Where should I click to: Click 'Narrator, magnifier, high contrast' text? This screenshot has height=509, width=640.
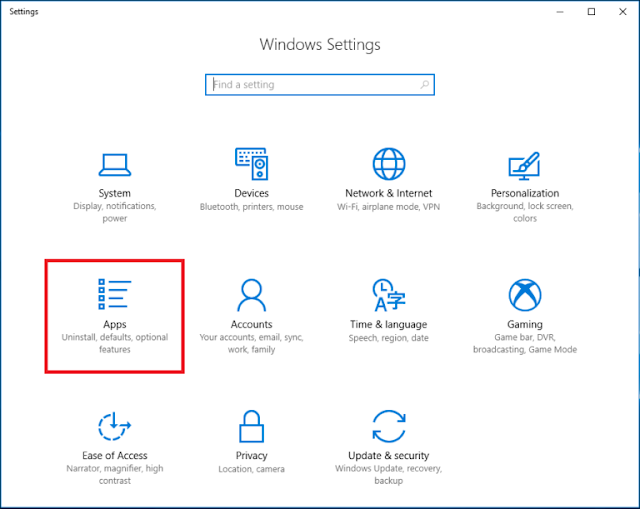[x=115, y=474]
